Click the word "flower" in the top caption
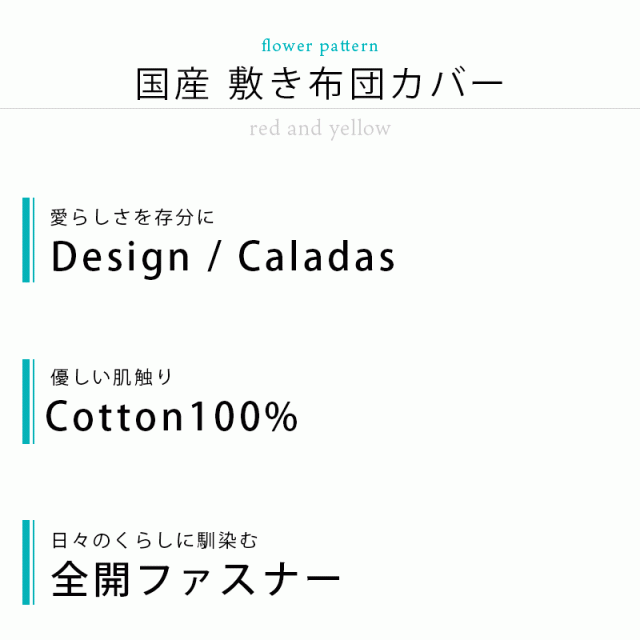Image resolution: width=640 pixels, height=640 pixels. coord(286,46)
